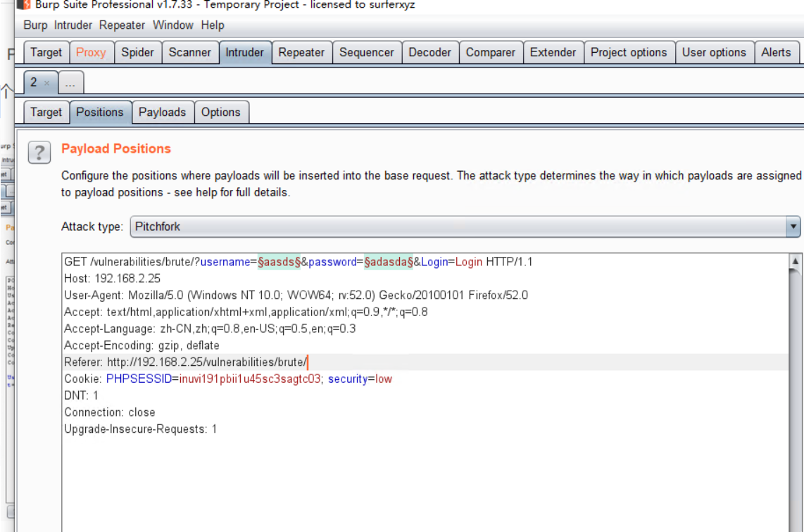Go to the Proxy tab

click(91, 52)
